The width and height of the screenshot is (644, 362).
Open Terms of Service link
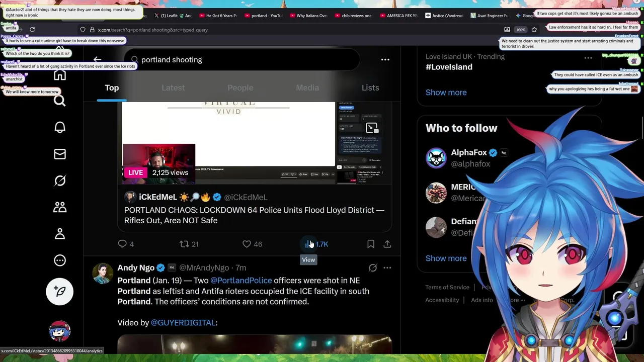447,287
